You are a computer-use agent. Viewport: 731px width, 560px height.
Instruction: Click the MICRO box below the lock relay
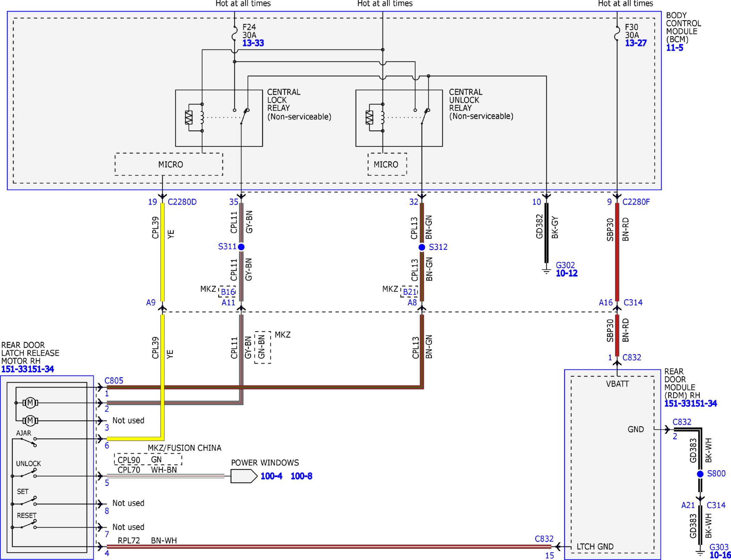[169, 164]
